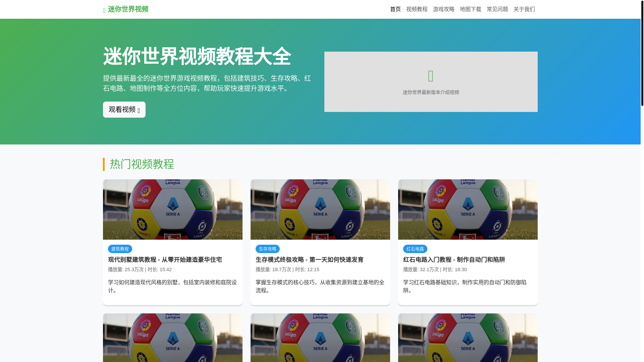Click description 掌握生存模式的核心技巧
644x362 pixels.
[x=320, y=286]
